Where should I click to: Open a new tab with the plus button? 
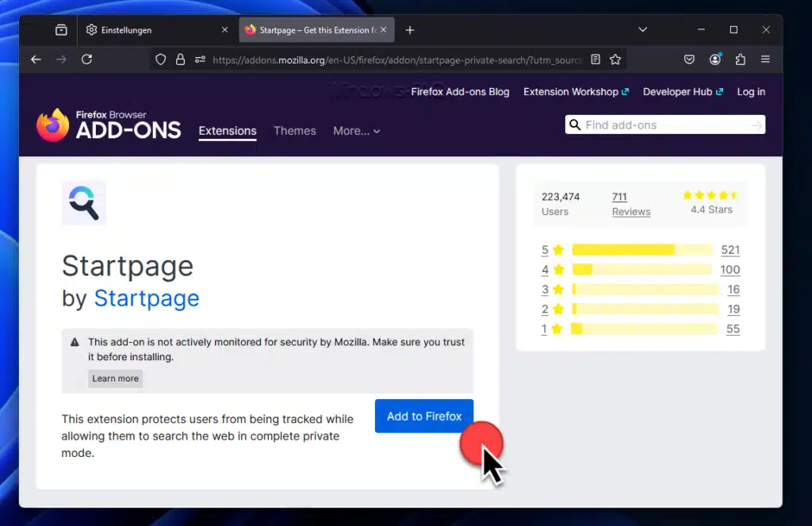pos(410,30)
